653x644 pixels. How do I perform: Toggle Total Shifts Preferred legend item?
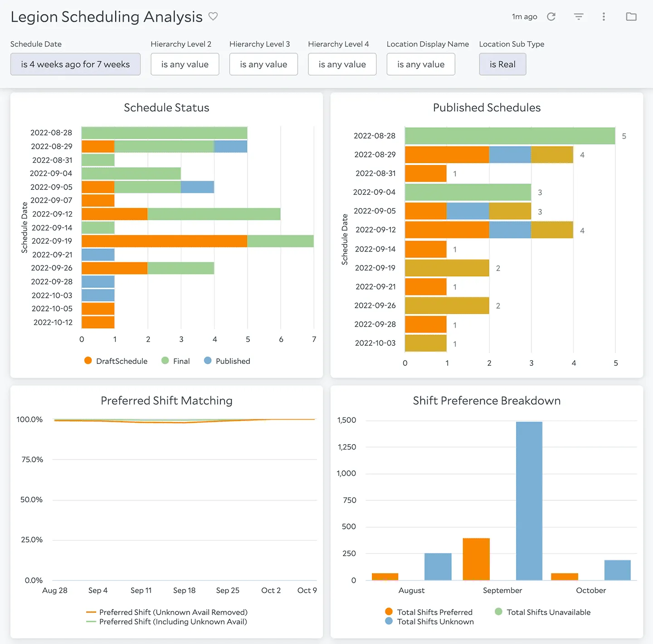[429, 612]
